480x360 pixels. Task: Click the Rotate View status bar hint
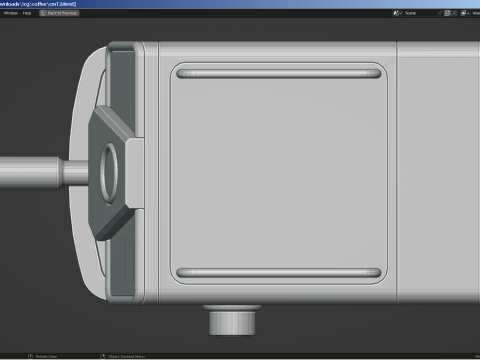click(x=46, y=357)
